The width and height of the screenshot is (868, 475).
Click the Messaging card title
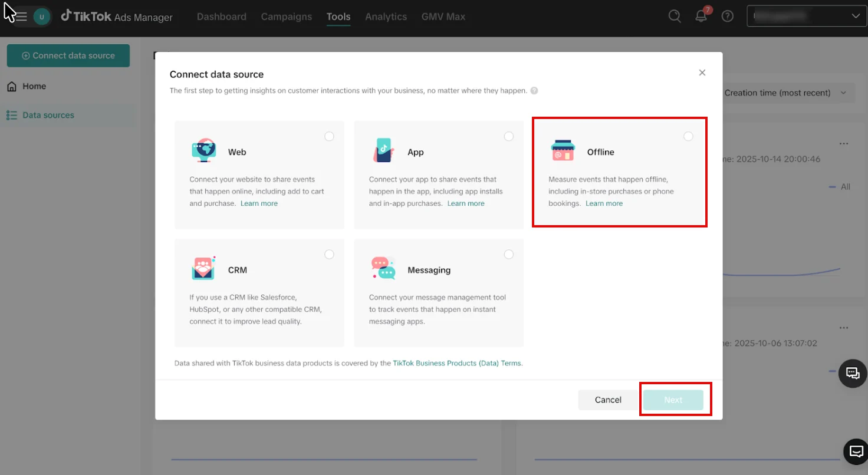pos(429,270)
